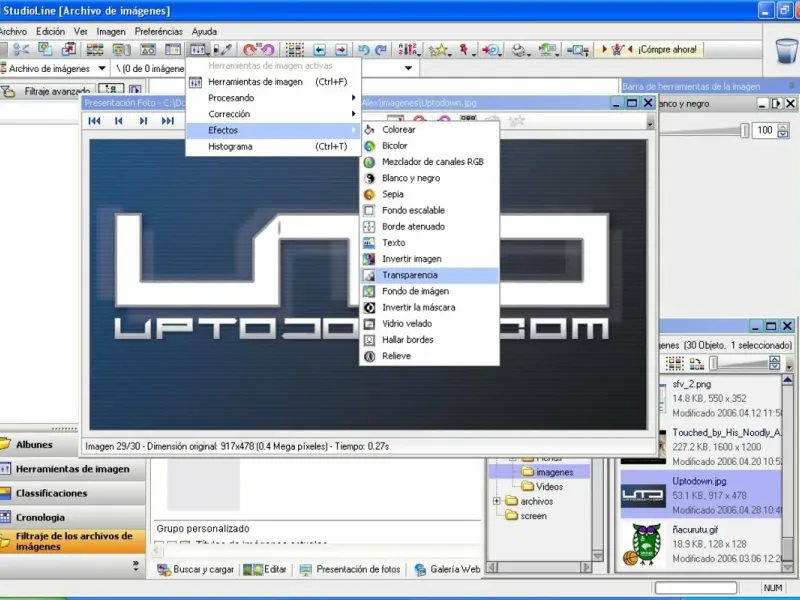Screen dimensions: 800x600
Task: Open Galería Web button
Action: click(447, 569)
